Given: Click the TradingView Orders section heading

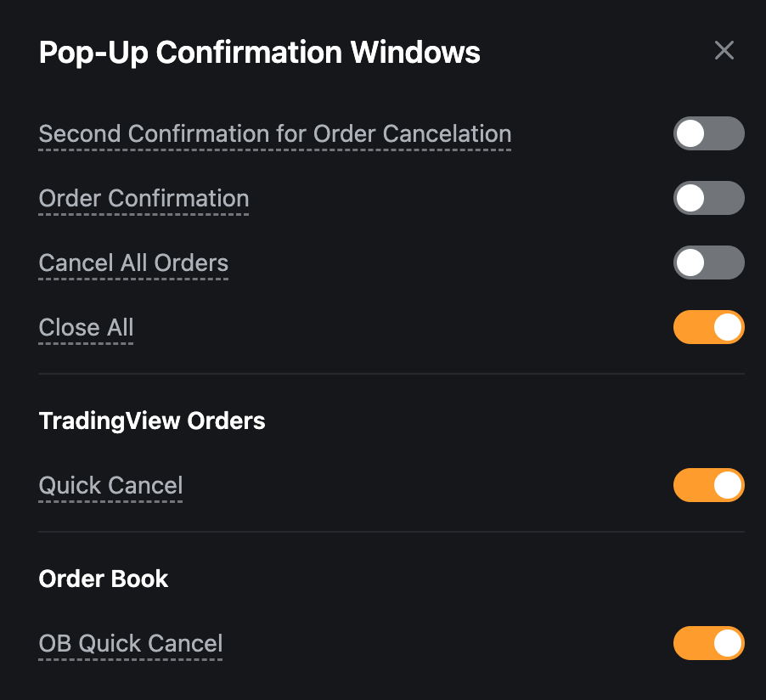Looking at the screenshot, I should (152, 421).
